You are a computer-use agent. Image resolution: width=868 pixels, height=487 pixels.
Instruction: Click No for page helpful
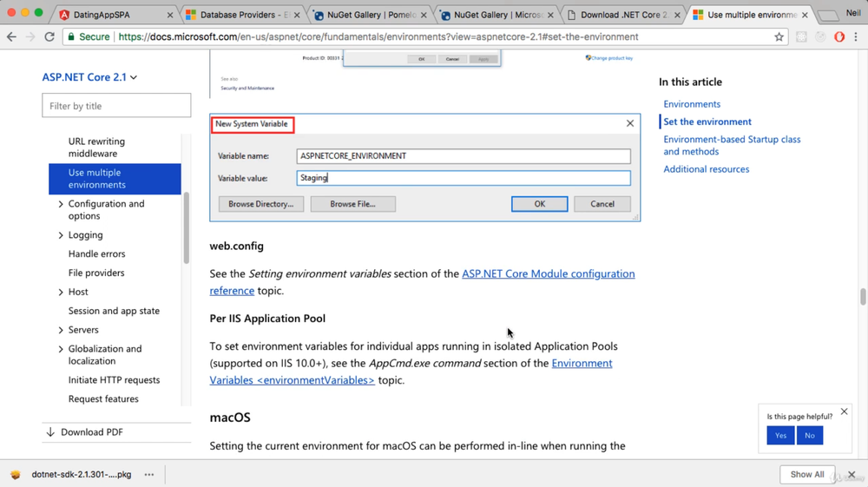(x=809, y=436)
